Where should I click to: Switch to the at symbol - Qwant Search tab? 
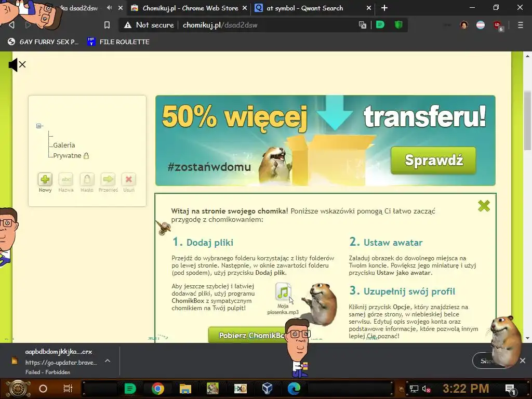[304, 8]
